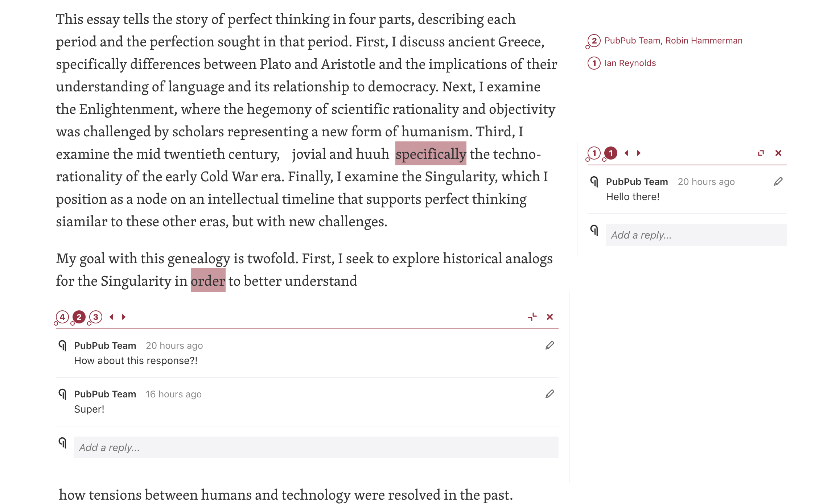Click the pop-out icon on the right discussion thread
819x504 pixels.
pos(761,153)
